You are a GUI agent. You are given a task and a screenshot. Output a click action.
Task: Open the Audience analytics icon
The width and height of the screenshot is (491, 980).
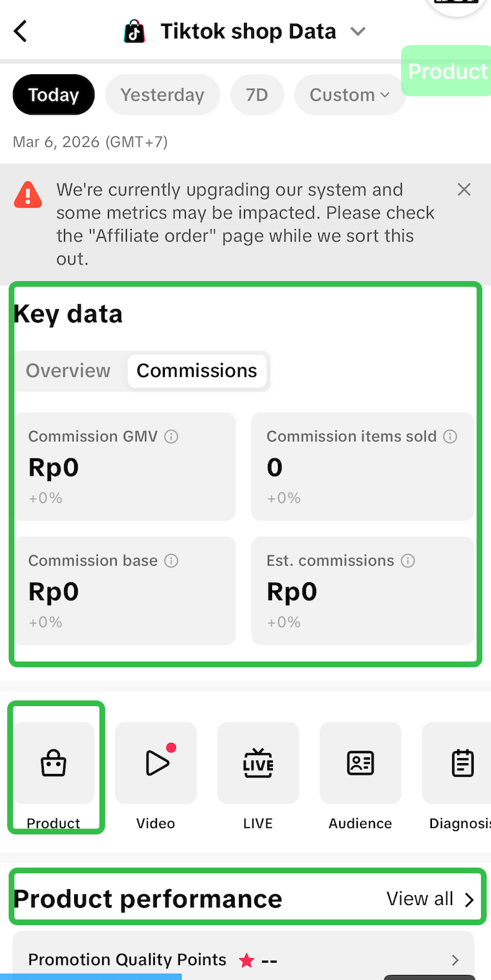361,763
